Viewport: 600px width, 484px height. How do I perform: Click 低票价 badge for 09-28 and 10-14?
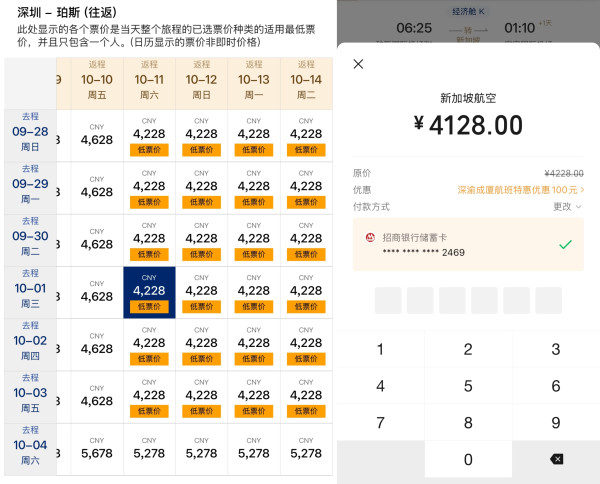tap(306, 150)
